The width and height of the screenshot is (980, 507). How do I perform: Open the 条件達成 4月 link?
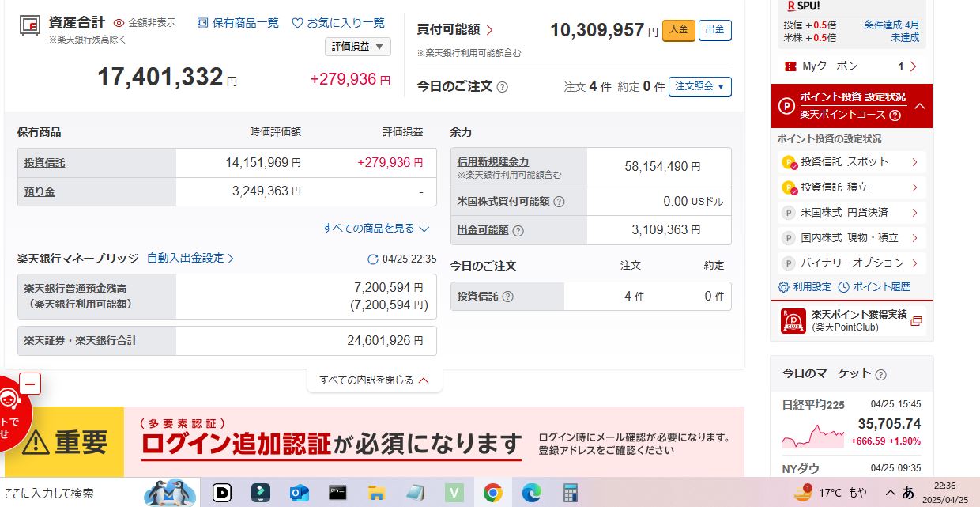tap(891, 25)
